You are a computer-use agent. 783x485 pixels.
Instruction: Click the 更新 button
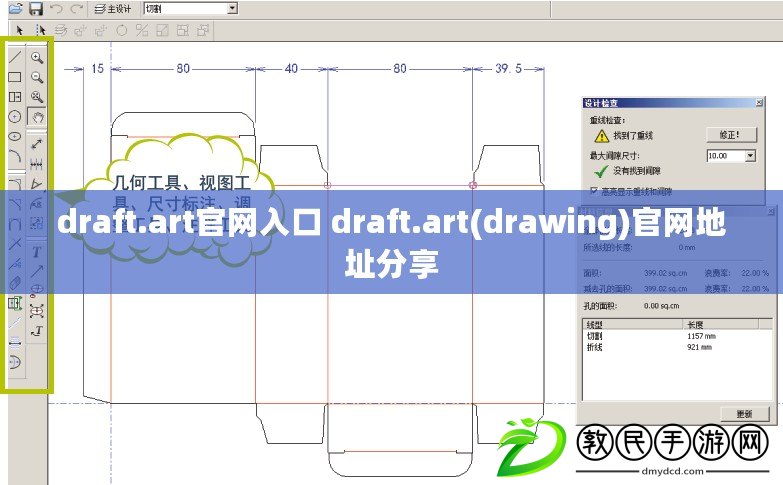744,414
